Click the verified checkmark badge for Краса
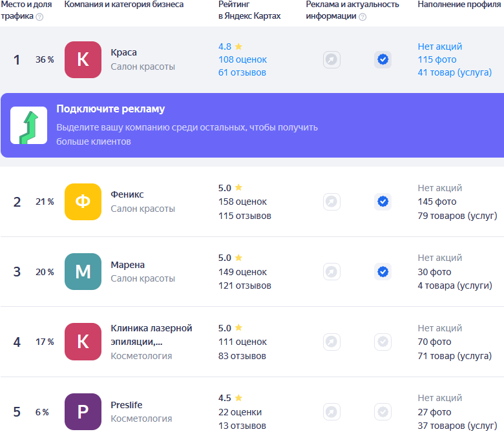 click(x=383, y=60)
